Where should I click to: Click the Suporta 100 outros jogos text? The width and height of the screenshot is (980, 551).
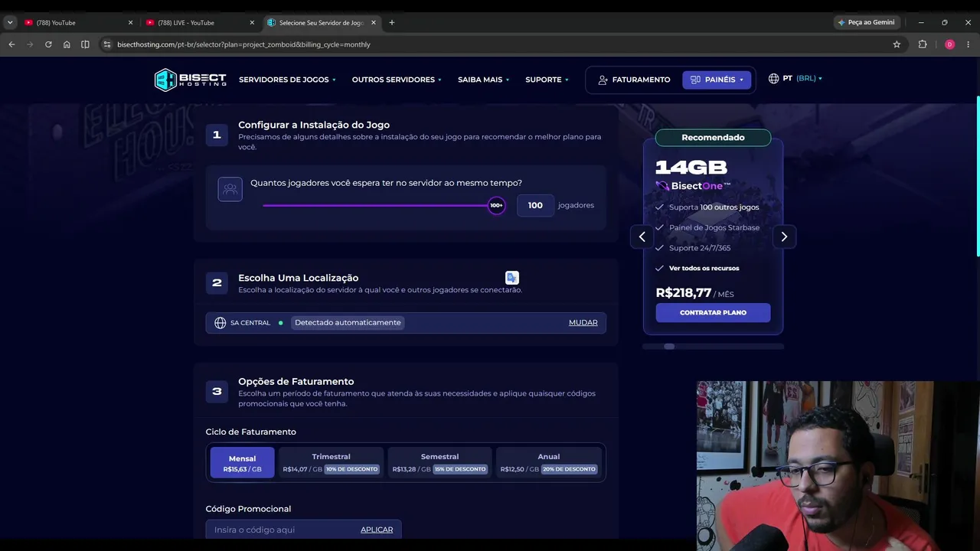coord(714,207)
